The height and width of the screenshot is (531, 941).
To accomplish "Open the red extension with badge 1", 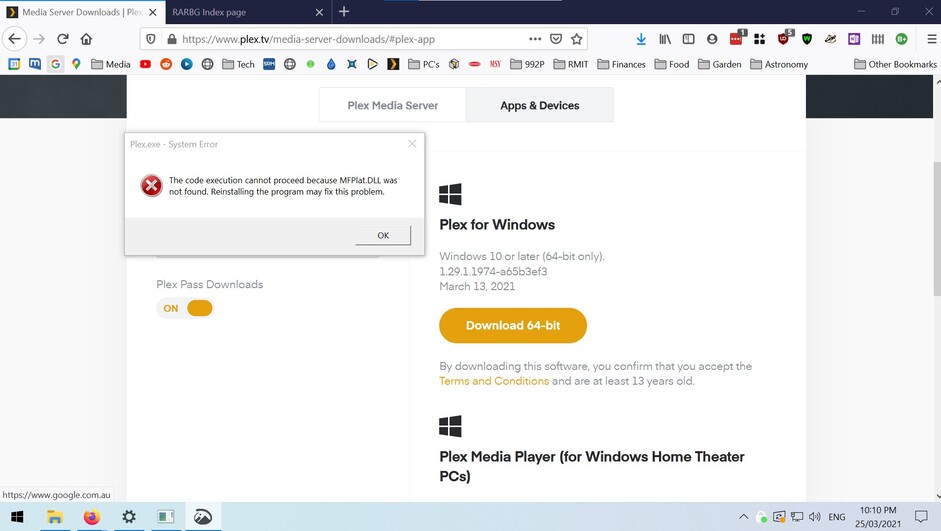I will point(737,38).
